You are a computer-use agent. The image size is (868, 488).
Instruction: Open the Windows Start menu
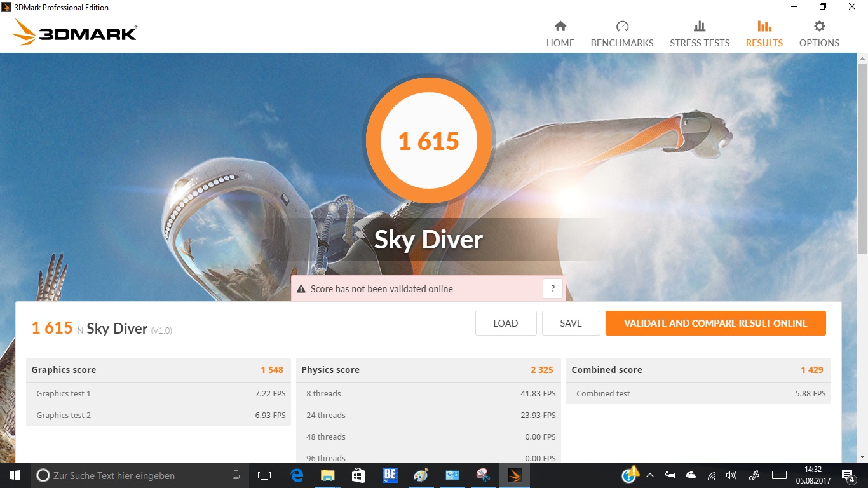(15, 475)
